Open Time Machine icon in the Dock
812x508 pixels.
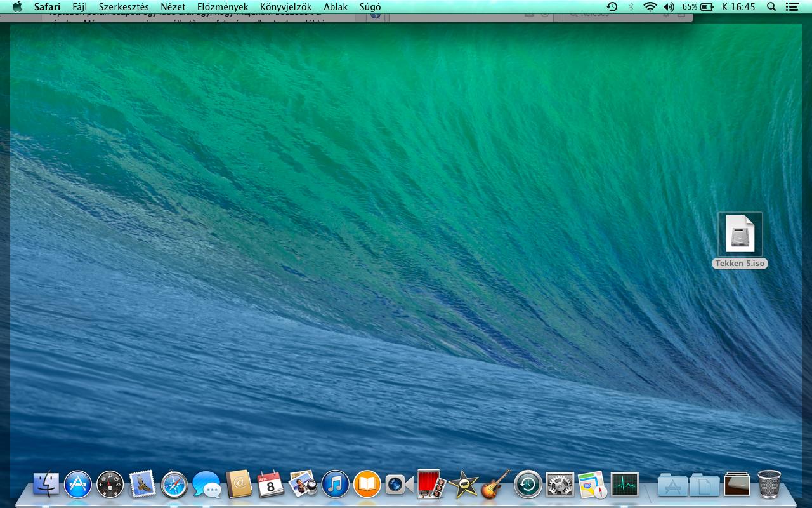click(x=528, y=485)
